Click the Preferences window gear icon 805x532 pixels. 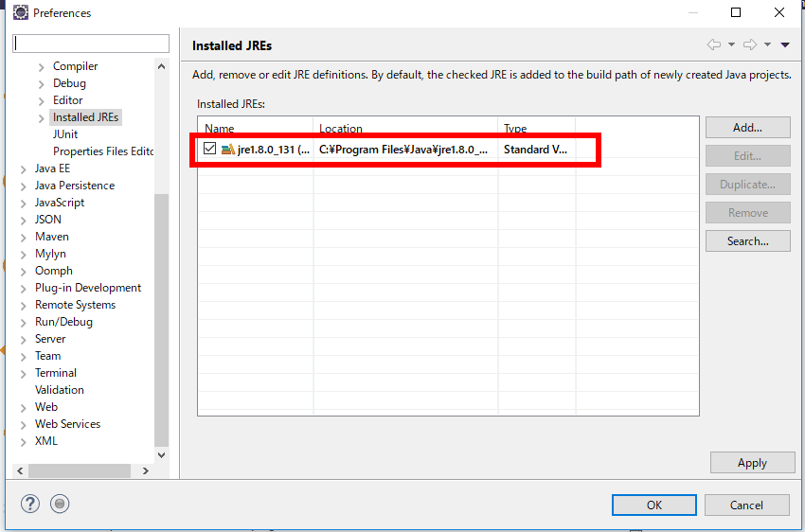tap(21, 12)
